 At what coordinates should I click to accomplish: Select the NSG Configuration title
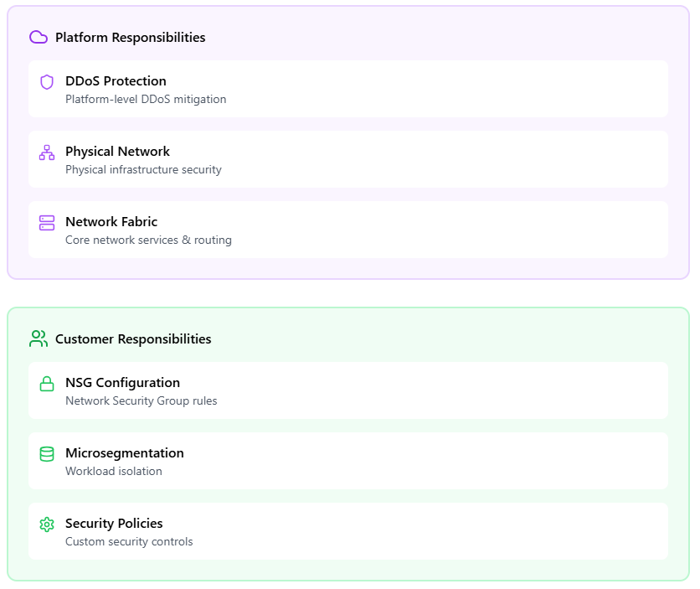point(122,383)
